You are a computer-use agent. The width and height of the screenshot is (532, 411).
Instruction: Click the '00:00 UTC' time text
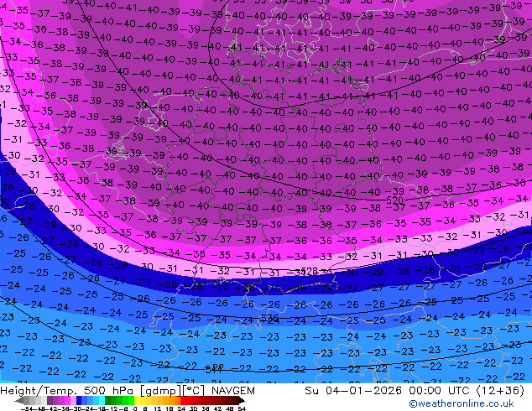(441, 391)
